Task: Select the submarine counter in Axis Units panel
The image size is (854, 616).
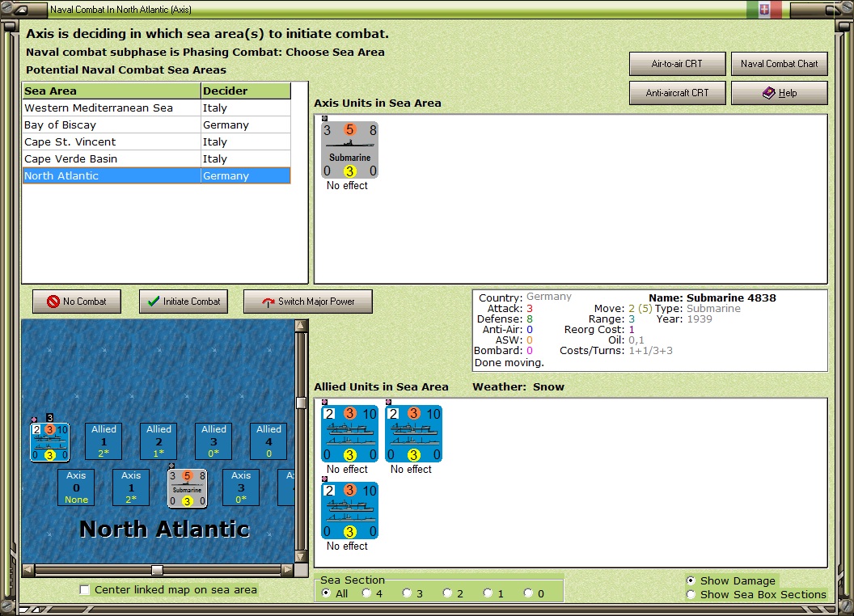Action: (x=349, y=150)
